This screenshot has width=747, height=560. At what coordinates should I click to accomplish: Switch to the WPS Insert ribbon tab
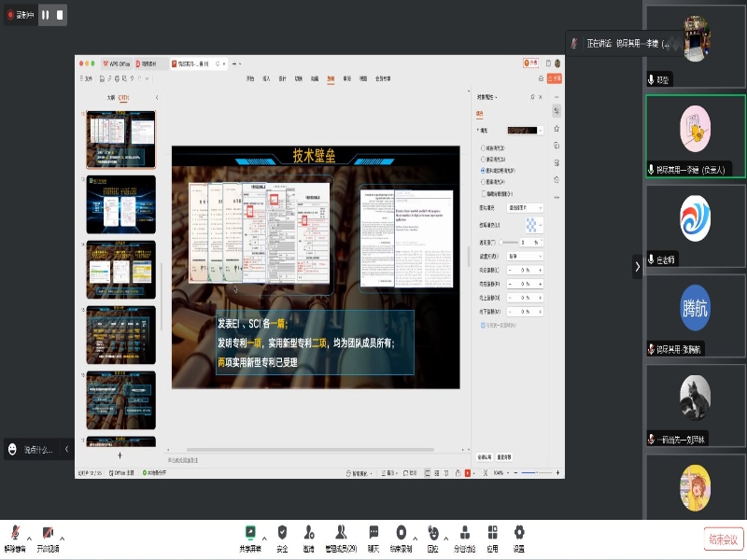click(266, 79)
